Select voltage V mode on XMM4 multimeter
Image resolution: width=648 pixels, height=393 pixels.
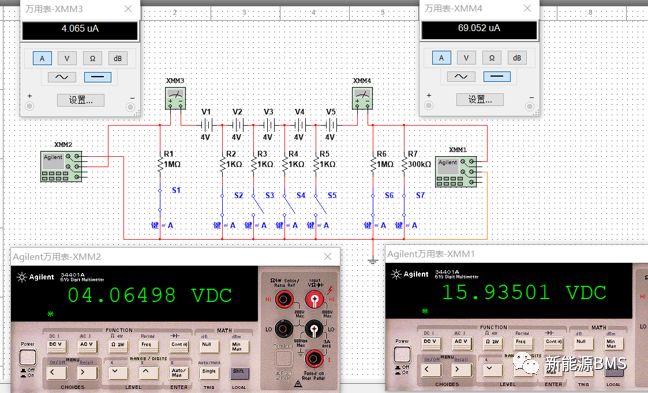[x=466, y=58]
